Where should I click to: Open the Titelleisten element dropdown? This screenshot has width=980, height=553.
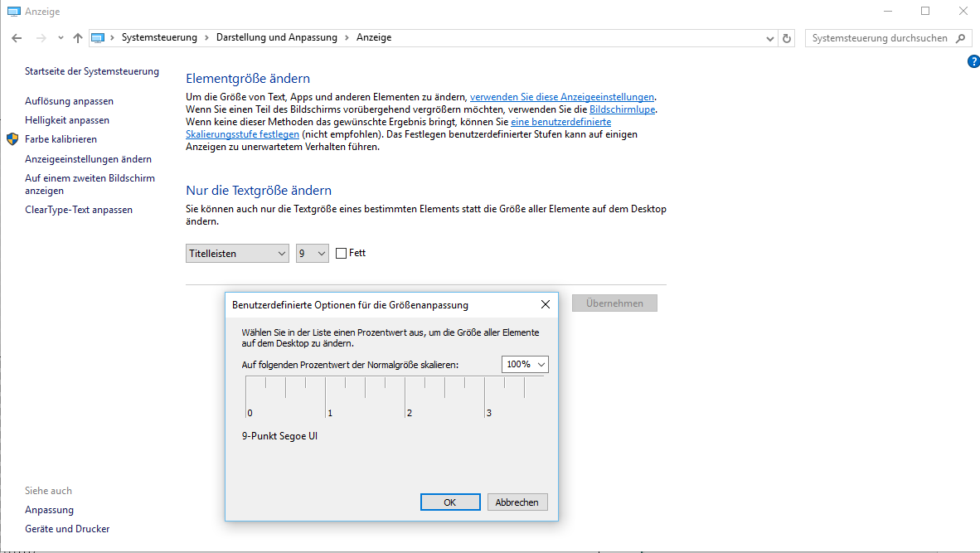pos(237,253)
